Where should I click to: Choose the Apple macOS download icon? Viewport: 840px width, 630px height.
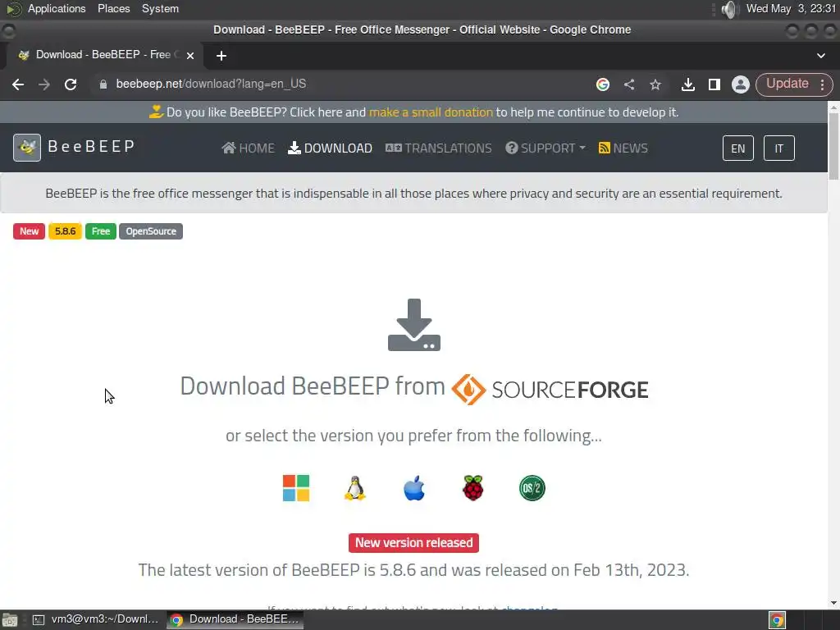point(414,488)
